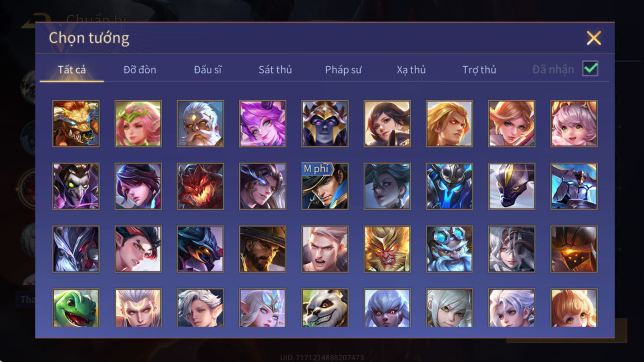Uncheck the Đã nhận checkbox
The image size is (644, 362).
pyautogui.click(x=590, y=68)
